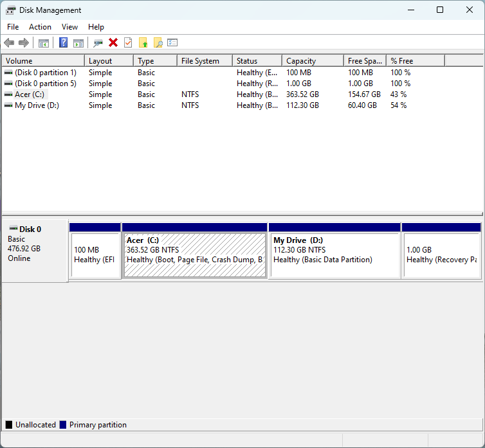
Task: Select 'Acer (C:)' in the volume list
Action: coord(30,94)
